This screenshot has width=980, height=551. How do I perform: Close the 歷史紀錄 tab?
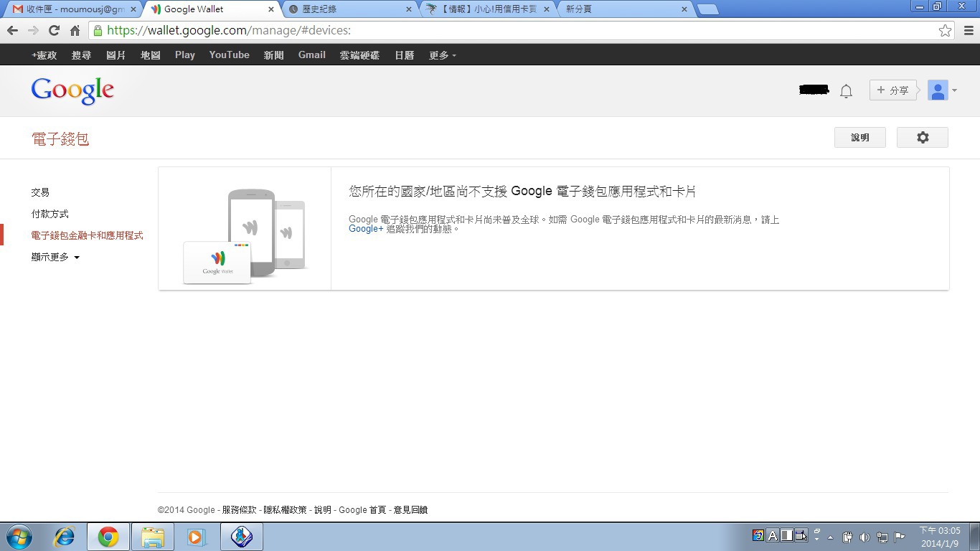point(409,9)
